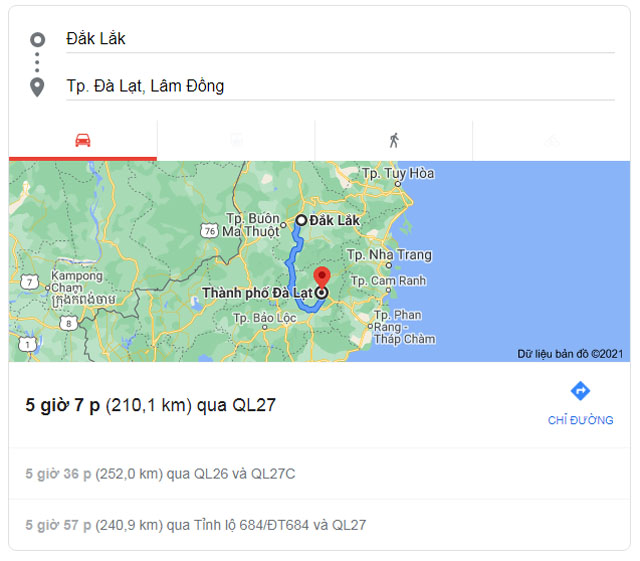The image size is (640, 561).
Task: Click the red destination marker on the map
Action: (322, 278)
